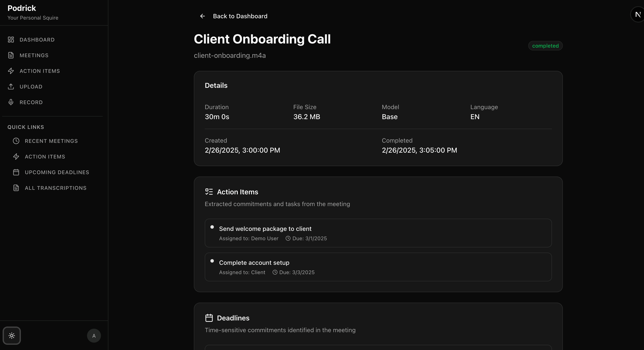Click the Meetings document icon
The width and height of the screenshot is (644, 350).
pos(11,55)
